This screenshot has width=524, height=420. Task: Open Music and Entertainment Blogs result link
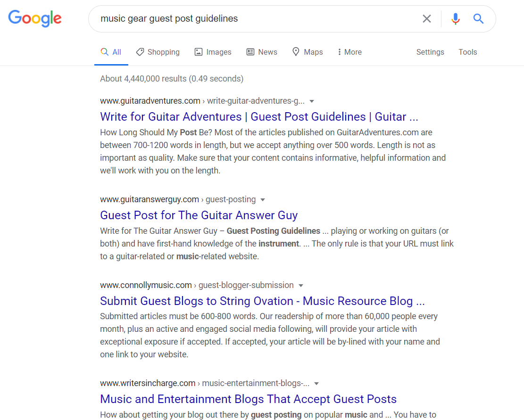(248, 399)
